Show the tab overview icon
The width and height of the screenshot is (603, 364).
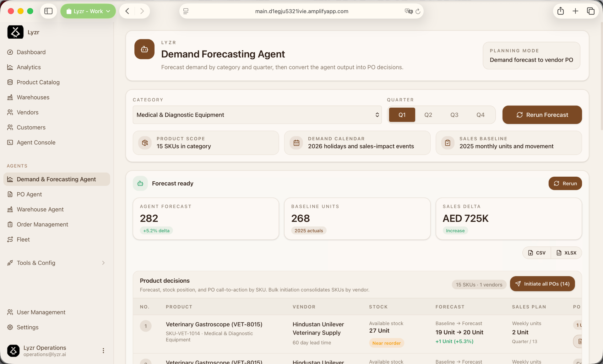pos(590,11)
